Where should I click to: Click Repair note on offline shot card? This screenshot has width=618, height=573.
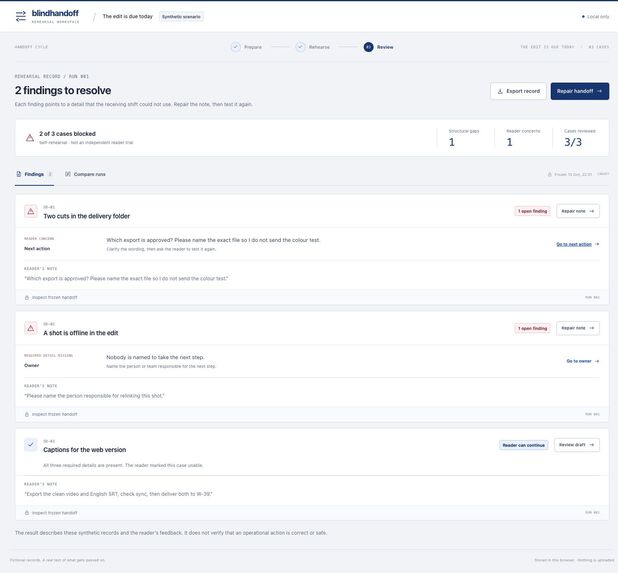point(578,328)
